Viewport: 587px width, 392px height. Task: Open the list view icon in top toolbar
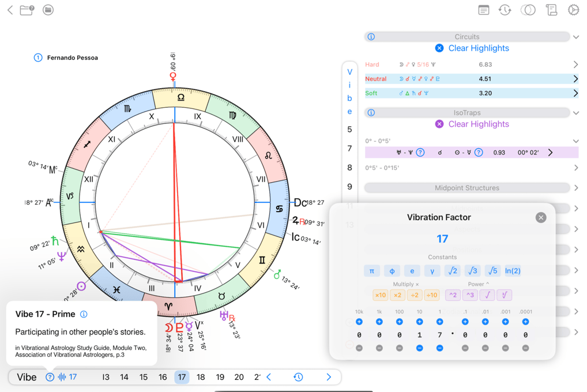point(484,10)
